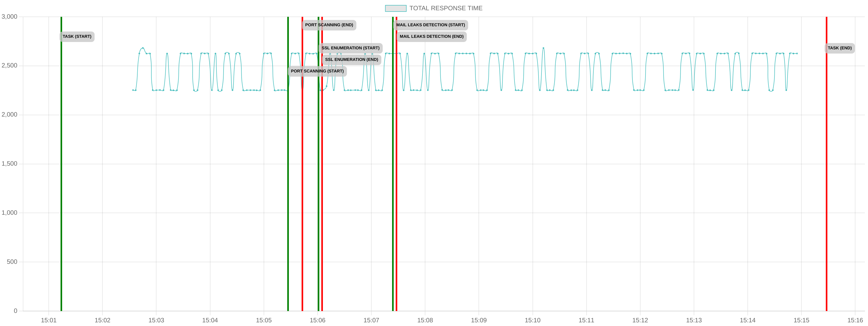Click the 15:01 x-axis tick label
This screenshot has width=868, height=326.
[49, 320]
